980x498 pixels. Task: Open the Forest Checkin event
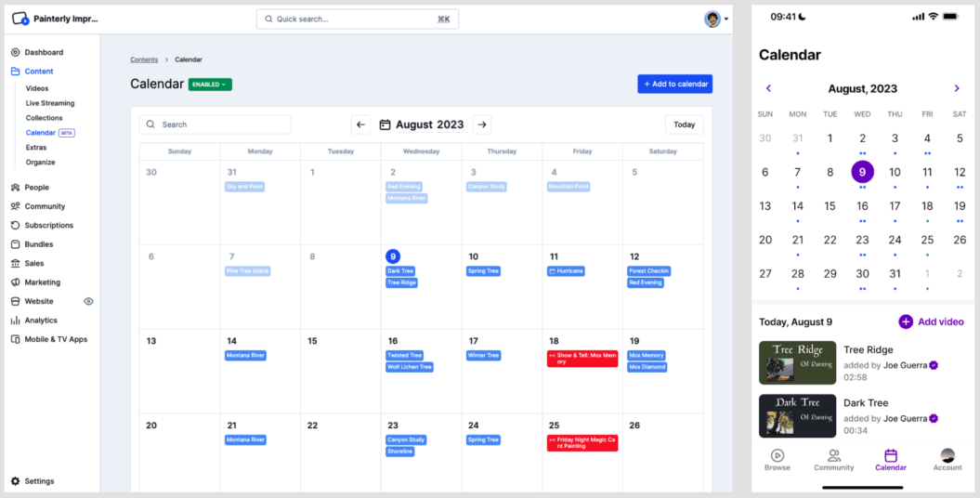click(x=648, y=271)
